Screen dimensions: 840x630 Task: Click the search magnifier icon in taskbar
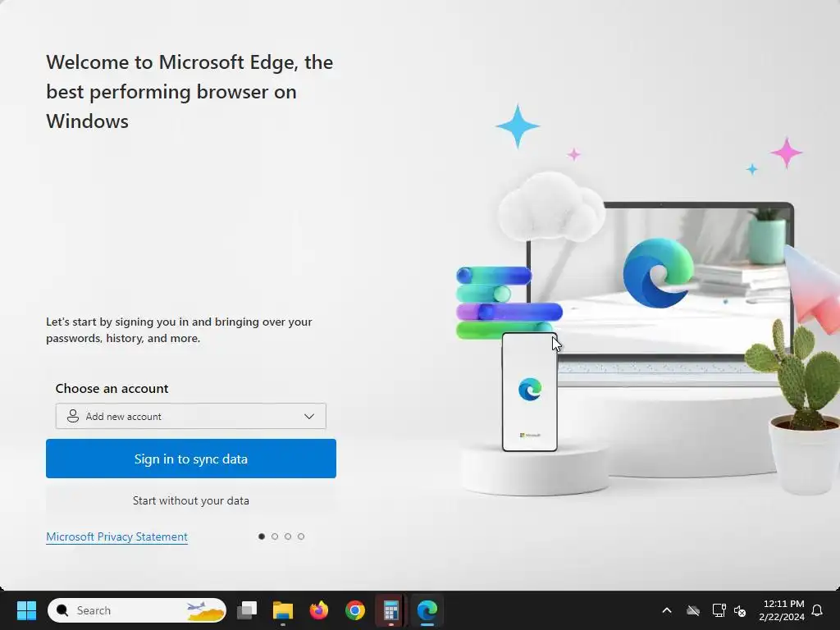(x=62, y=610)
